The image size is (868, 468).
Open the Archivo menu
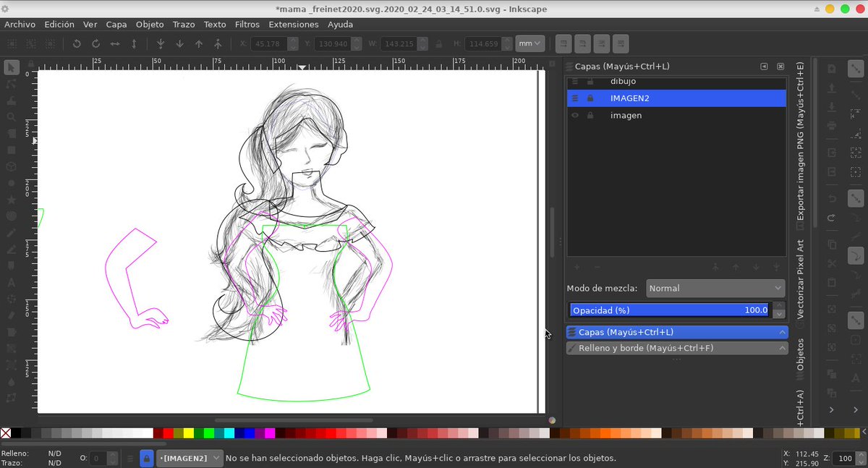pyautogui.click(x=20, y=24)
